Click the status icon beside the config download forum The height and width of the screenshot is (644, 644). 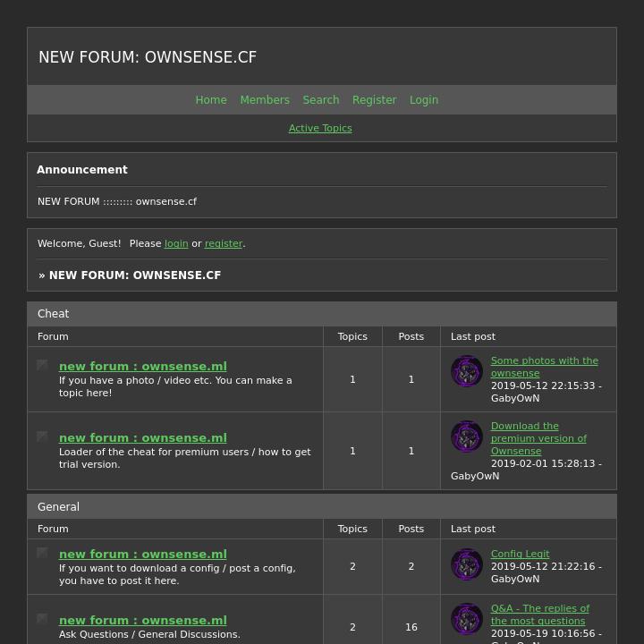(x=42, y=553)
